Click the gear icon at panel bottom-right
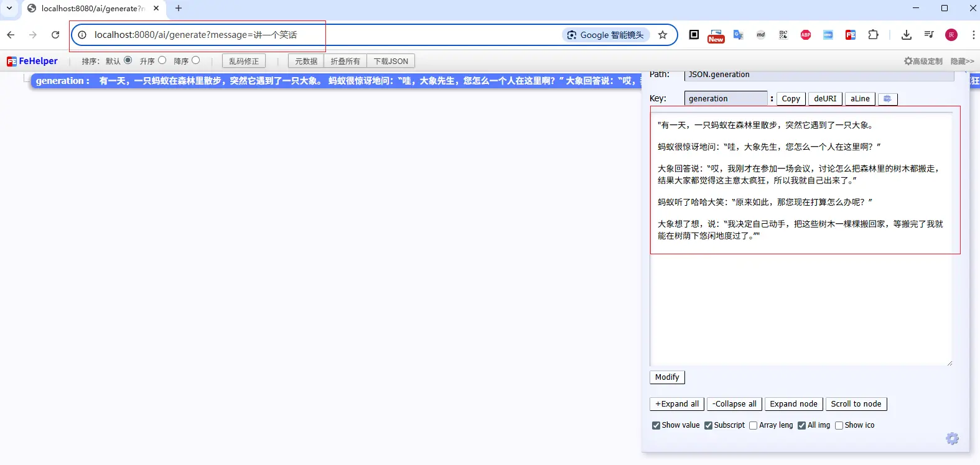The height and width of the screenshot is (465, 980). 952,438
